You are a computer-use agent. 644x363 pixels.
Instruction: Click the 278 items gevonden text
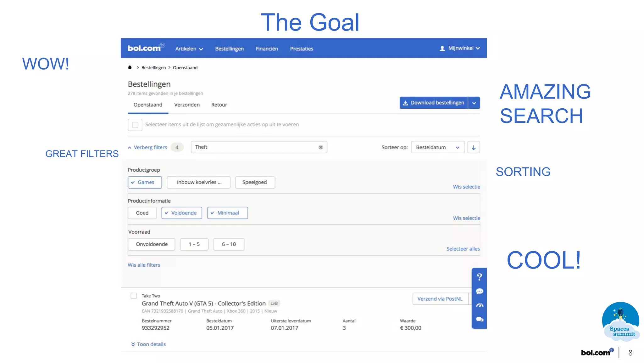pyautogui.click(x=165, y=94)
